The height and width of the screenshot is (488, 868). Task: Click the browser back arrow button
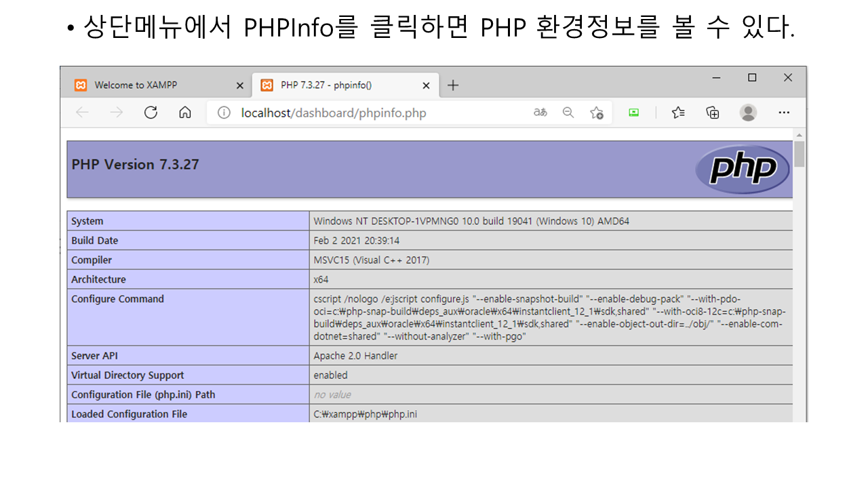click(82, 113)
